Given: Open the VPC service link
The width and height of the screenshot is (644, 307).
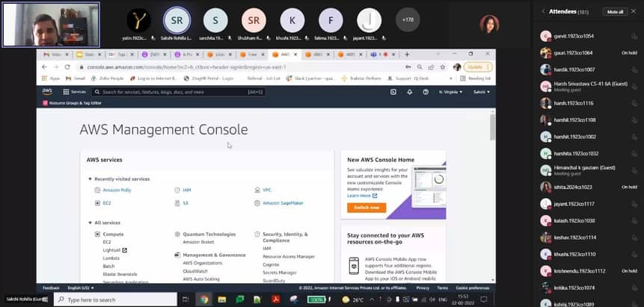Looking at the screenshot, I should (x=267, y=190).
